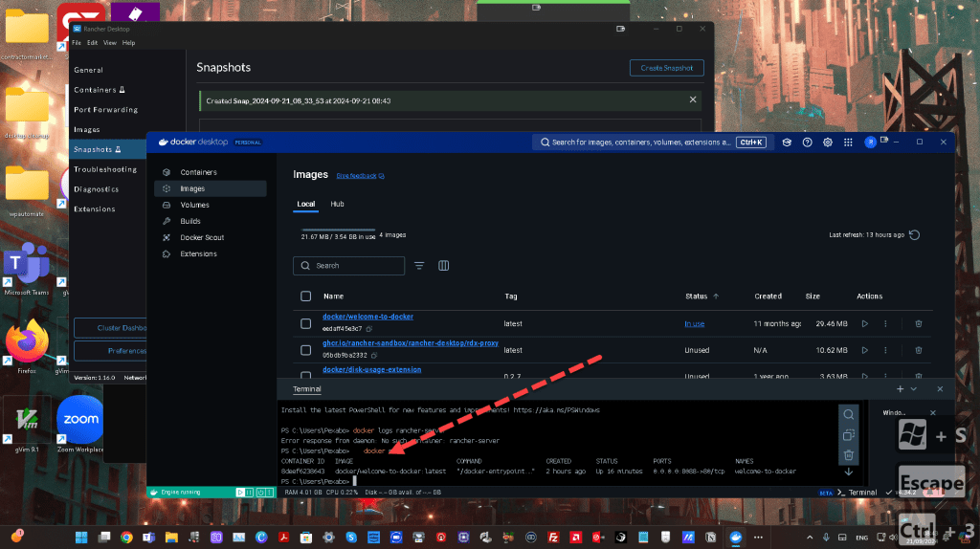This screenshot has width=980, height=549.
Task: Open more actions for rdx-proxy image
Action: [885, 350]
